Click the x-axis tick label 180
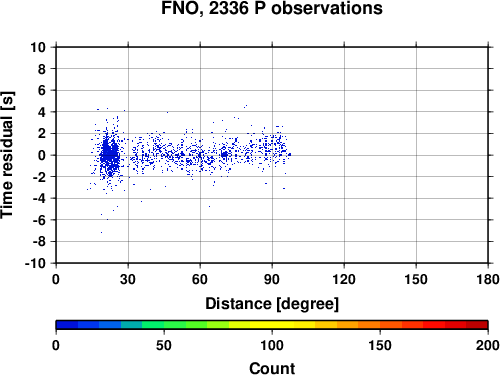 click(488, 279)
